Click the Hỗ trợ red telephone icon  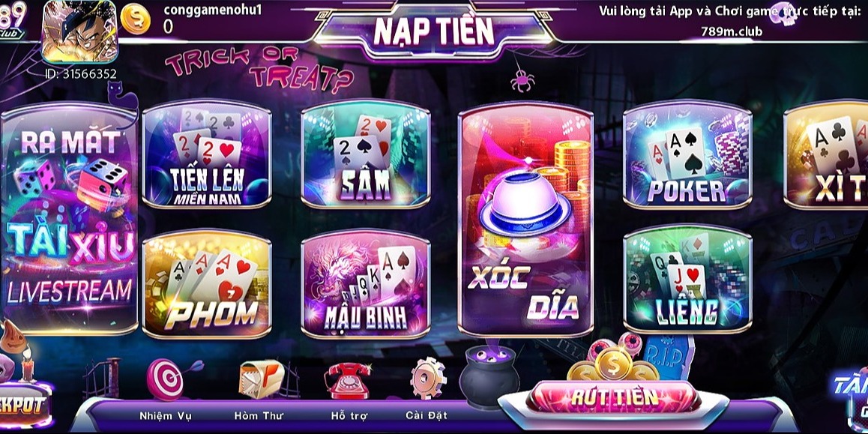pos(348,380)
